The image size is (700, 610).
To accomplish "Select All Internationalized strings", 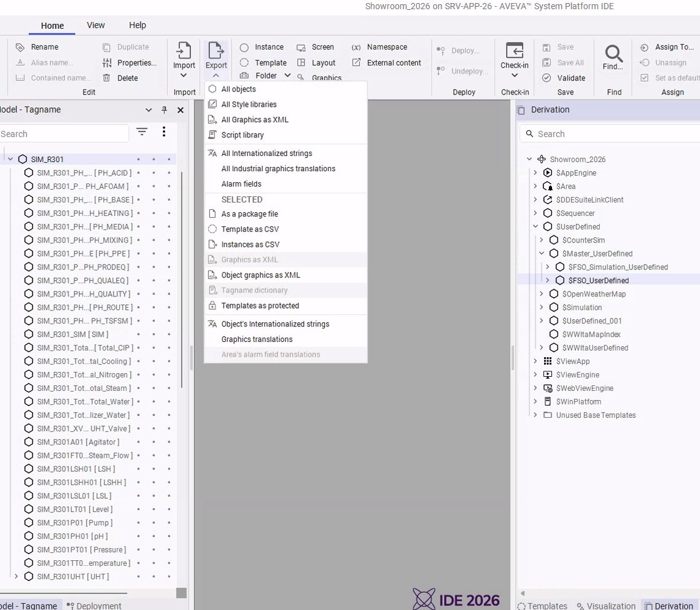I will pos(286,153).
